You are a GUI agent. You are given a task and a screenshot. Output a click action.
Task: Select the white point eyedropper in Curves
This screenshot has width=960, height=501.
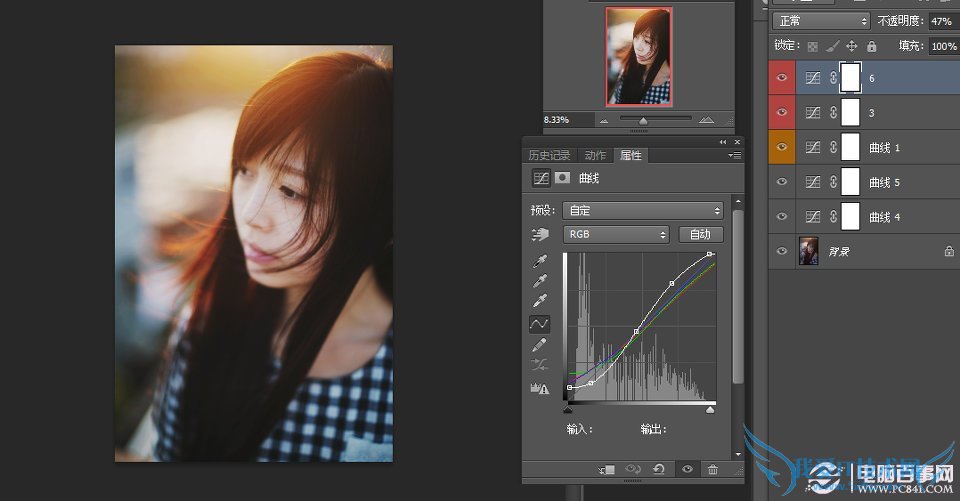[539, 301]
